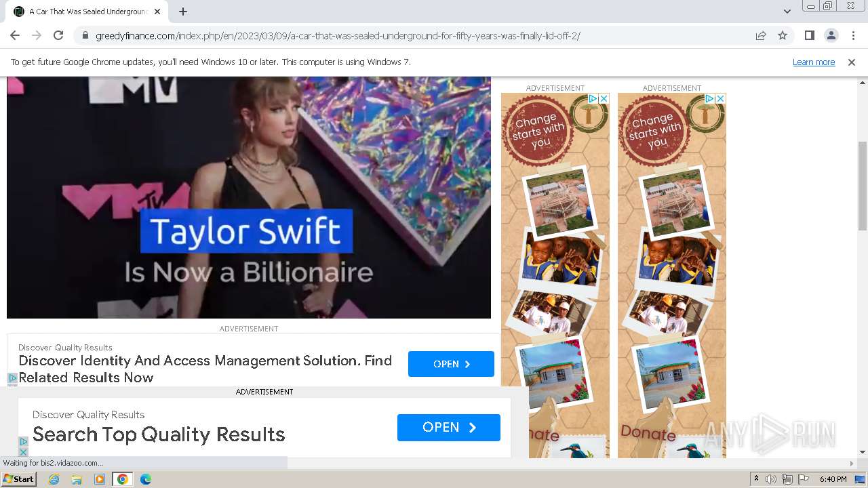Image resolution: width=868 pixels, height=488 pixels.
Task: Close the bottom sticky banner ad
Action: pos(23,452)
